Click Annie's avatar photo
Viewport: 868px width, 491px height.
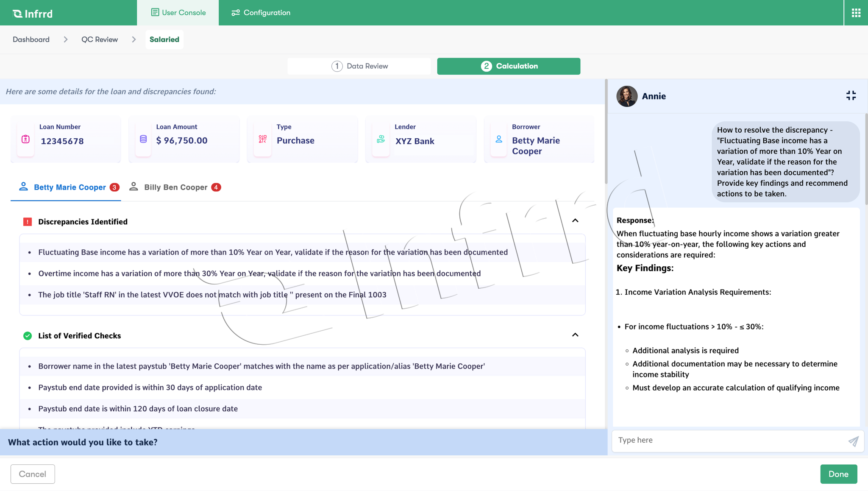click(627, 96)
